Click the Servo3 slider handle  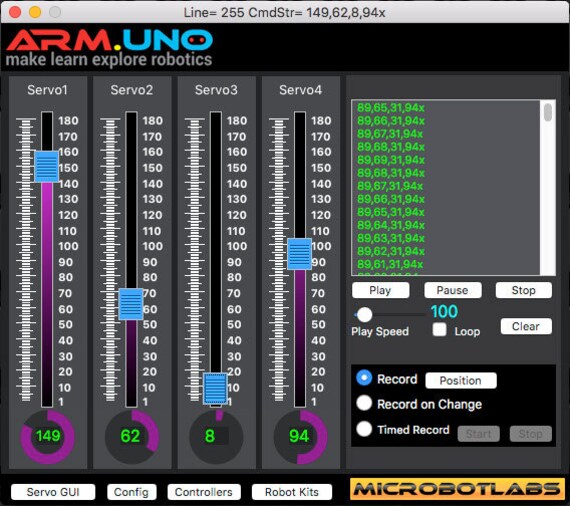pos(215,388)
